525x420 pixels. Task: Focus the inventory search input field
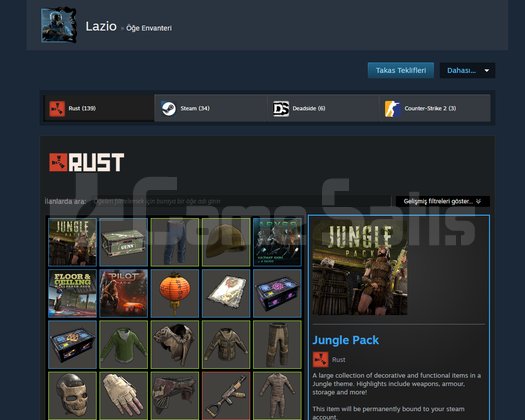240,201
